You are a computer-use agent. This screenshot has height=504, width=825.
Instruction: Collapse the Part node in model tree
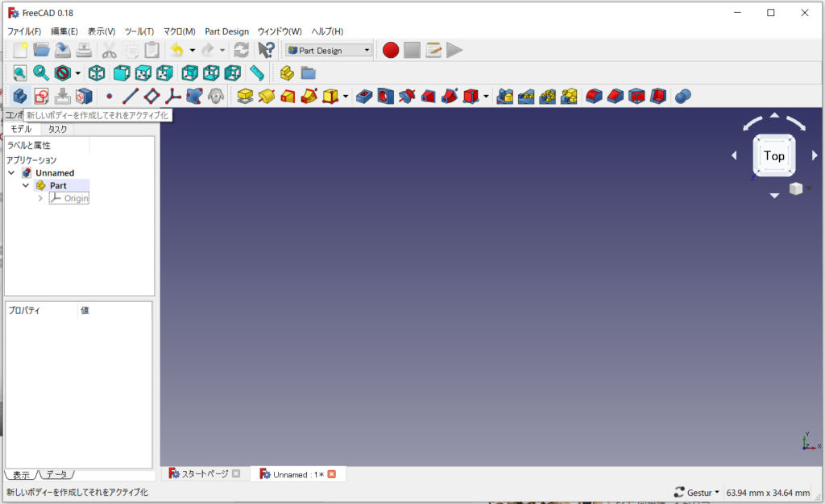click(26, 185)
